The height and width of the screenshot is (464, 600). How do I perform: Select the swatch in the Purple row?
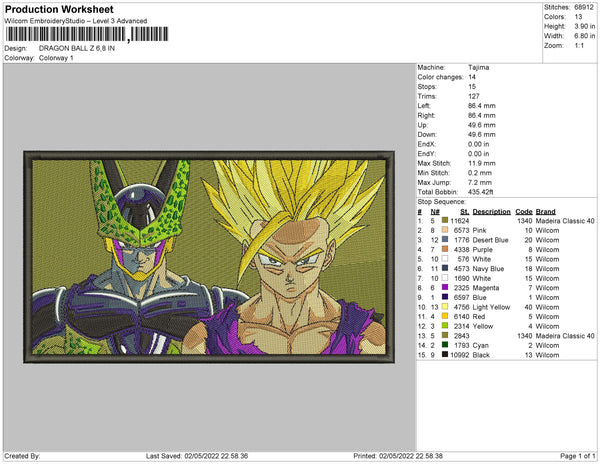(x=445, y=249)
